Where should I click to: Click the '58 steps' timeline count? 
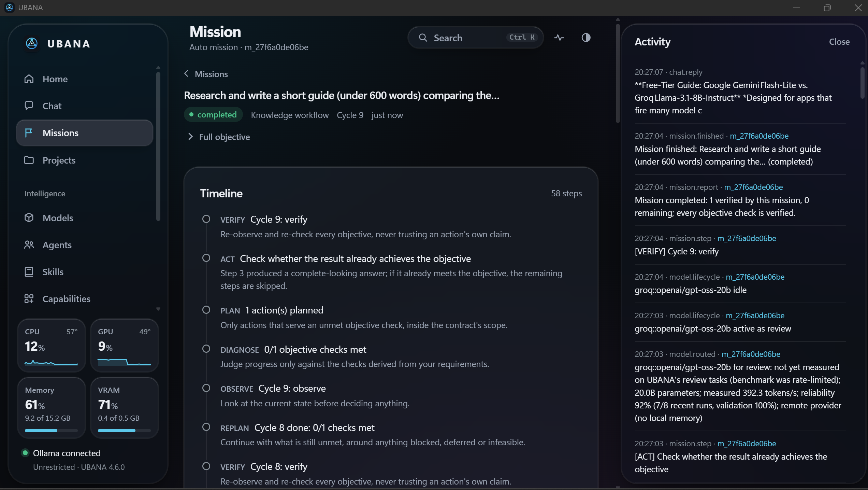[566, 193]
